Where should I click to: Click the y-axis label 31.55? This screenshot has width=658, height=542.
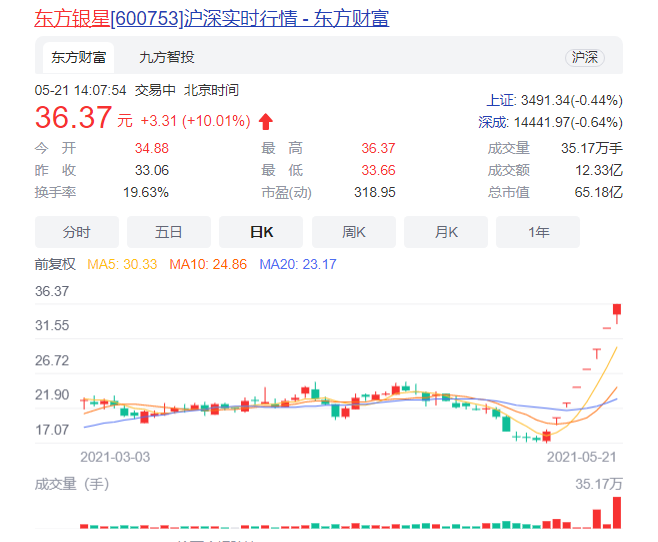[x=52, y=326]
